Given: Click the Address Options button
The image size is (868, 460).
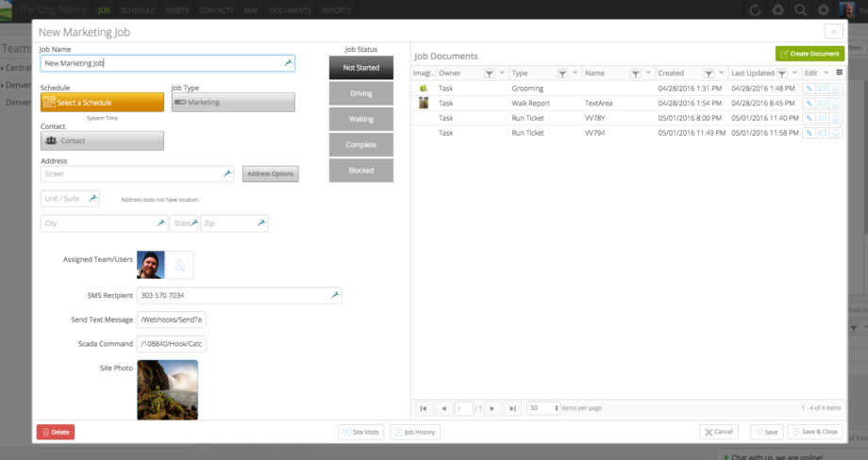Looking at the screenshot, I should click(270, 173).
